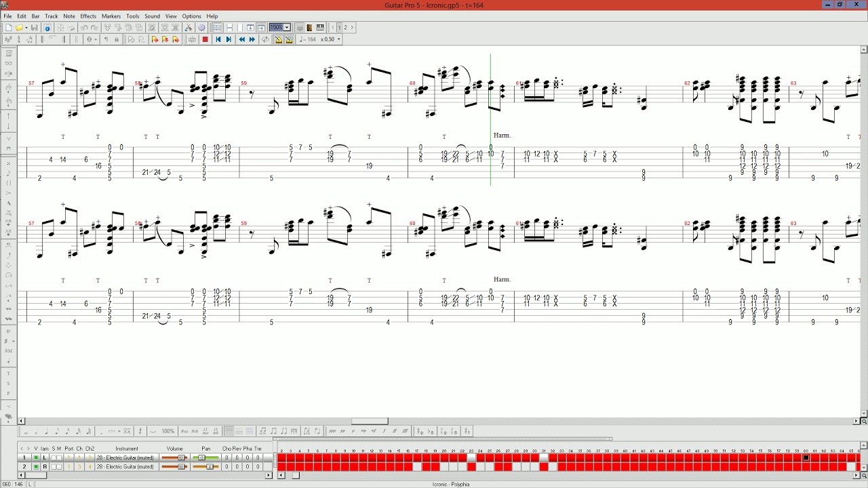Select quarter note duration icon
Screen dimensions: 868x488
(47, 431)
